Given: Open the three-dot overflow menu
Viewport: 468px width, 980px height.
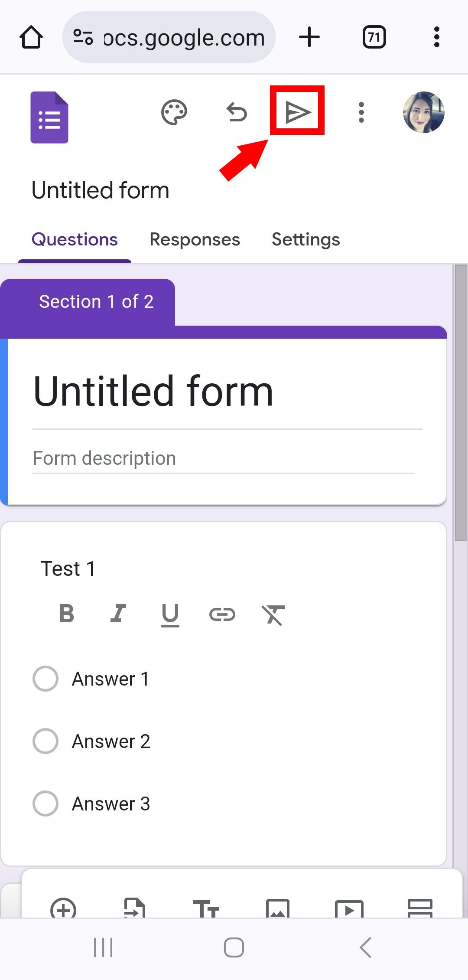Looking at the screenshot, I should [361, 112].
